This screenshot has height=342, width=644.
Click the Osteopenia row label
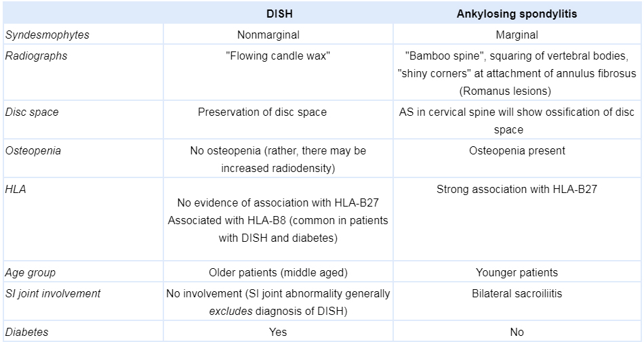point(33,150)
